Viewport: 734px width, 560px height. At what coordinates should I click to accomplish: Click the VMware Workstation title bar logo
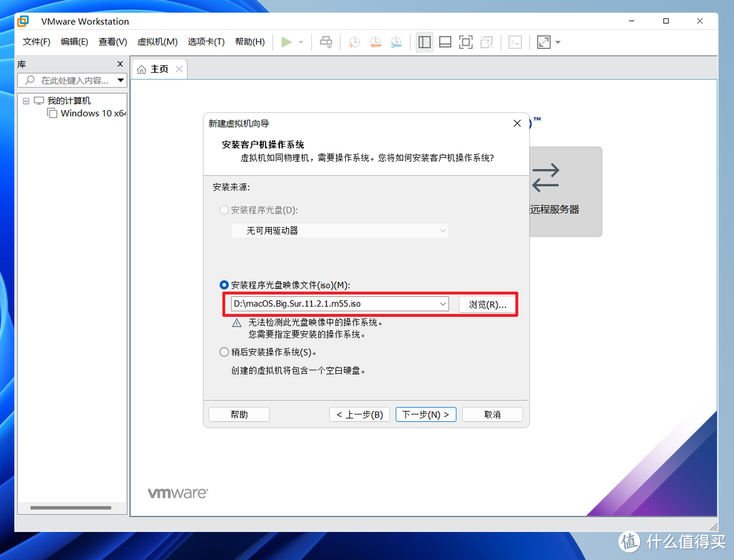(23, 21)
